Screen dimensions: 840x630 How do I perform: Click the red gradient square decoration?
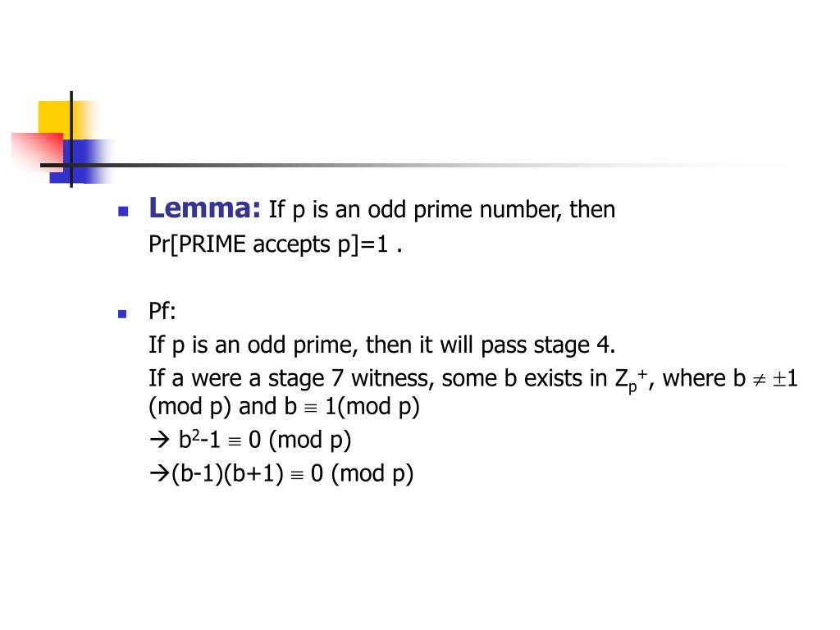pos(38,152)
